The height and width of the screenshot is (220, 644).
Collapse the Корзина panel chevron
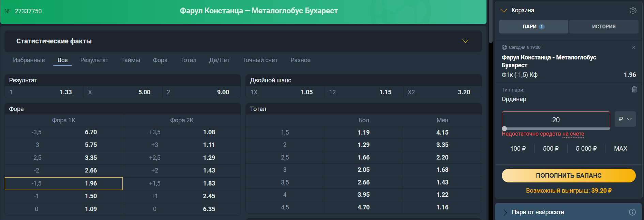pos(504,11)
